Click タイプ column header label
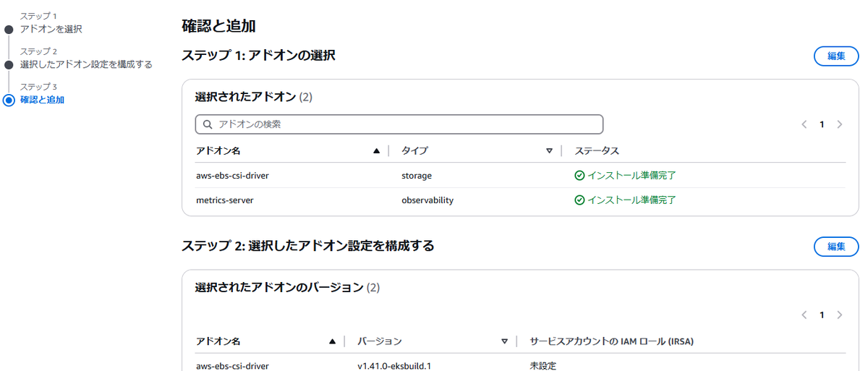Screen dimensions: 868x371 point(414,151)
